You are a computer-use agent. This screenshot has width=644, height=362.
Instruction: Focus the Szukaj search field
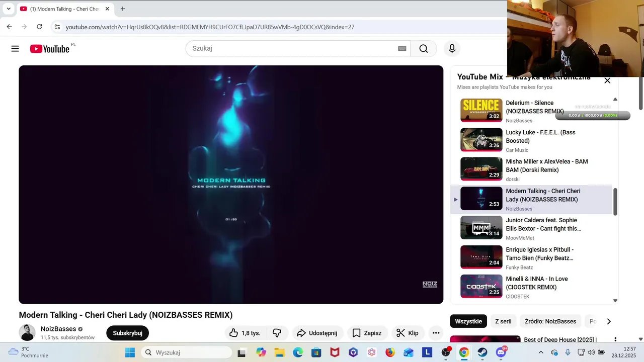coord(298,49)
